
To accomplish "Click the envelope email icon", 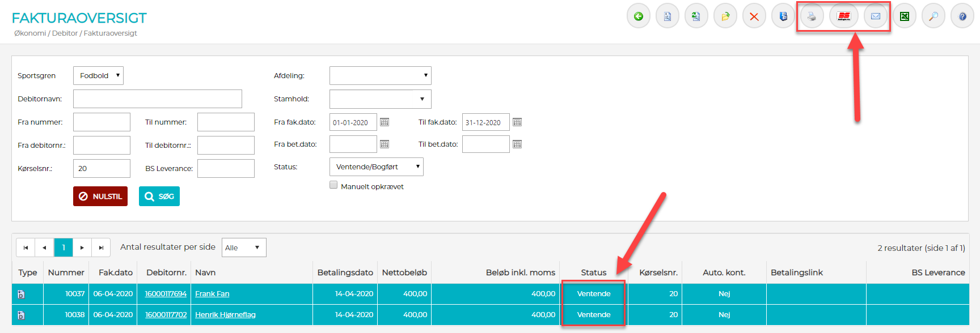I will click(x=876, y=16).
